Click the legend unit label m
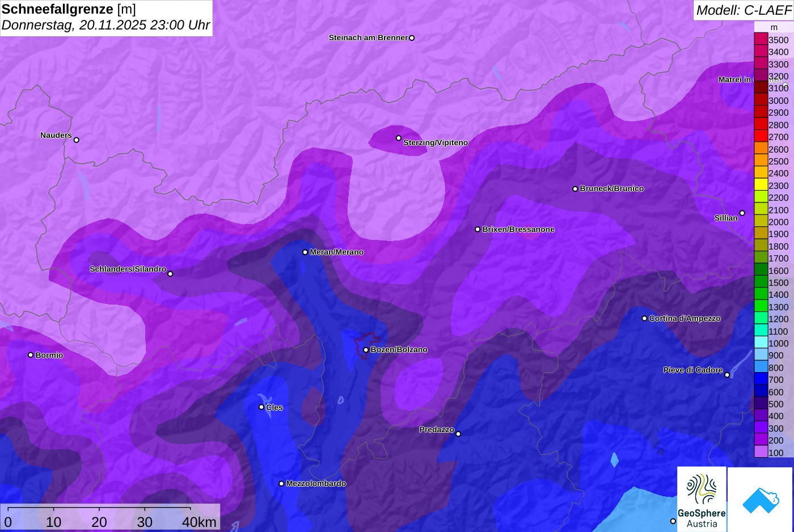794x532 pixels. click(x=774, y=27)
